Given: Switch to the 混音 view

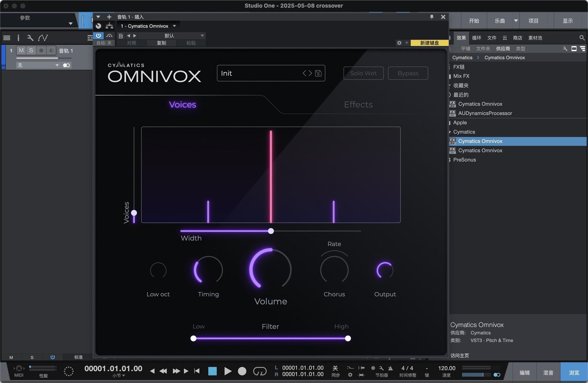Looking at the screenshot, I should coord(548,373).
